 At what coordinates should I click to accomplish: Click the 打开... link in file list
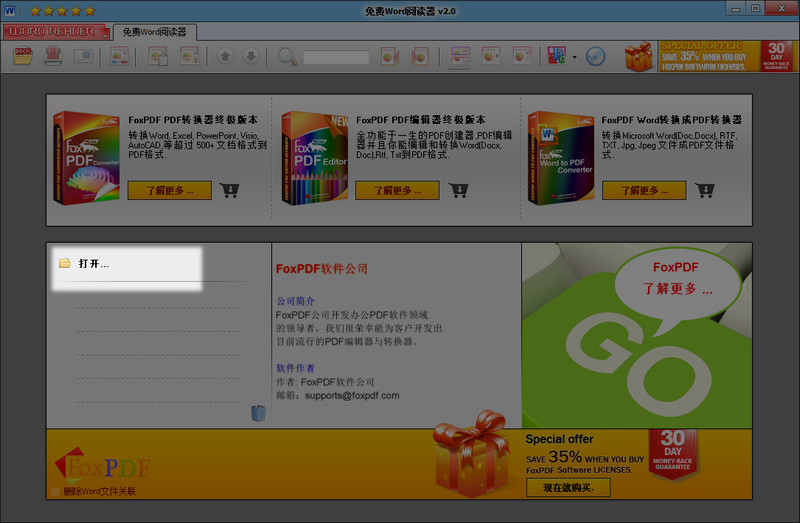click(x=93, y=264)
